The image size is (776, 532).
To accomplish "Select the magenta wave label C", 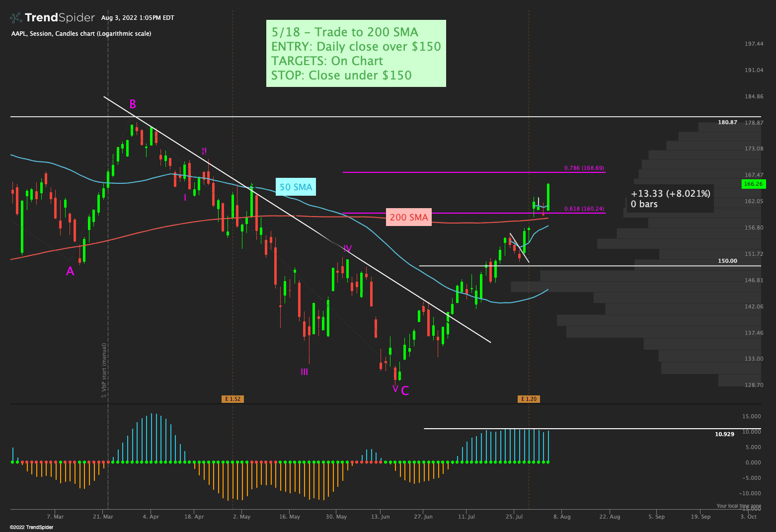I will [405, 391].
